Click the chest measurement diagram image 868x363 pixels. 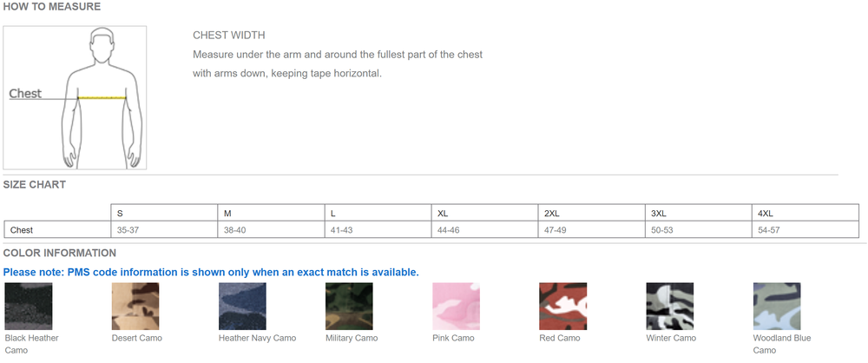75,97
